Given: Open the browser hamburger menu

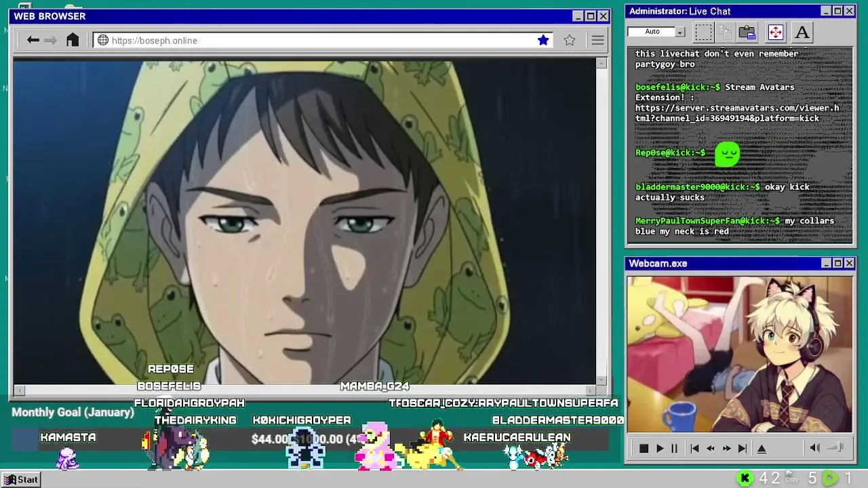Looking at the screenshot, I should 597,40.
